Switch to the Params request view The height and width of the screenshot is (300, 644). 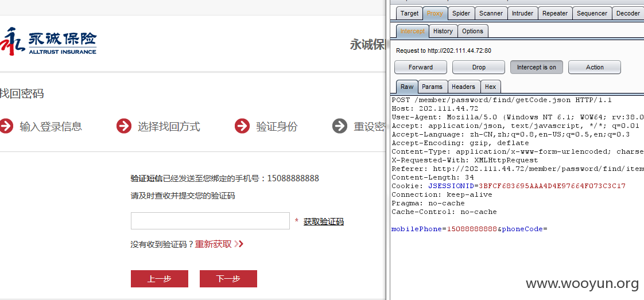click(x=432, y=87)
